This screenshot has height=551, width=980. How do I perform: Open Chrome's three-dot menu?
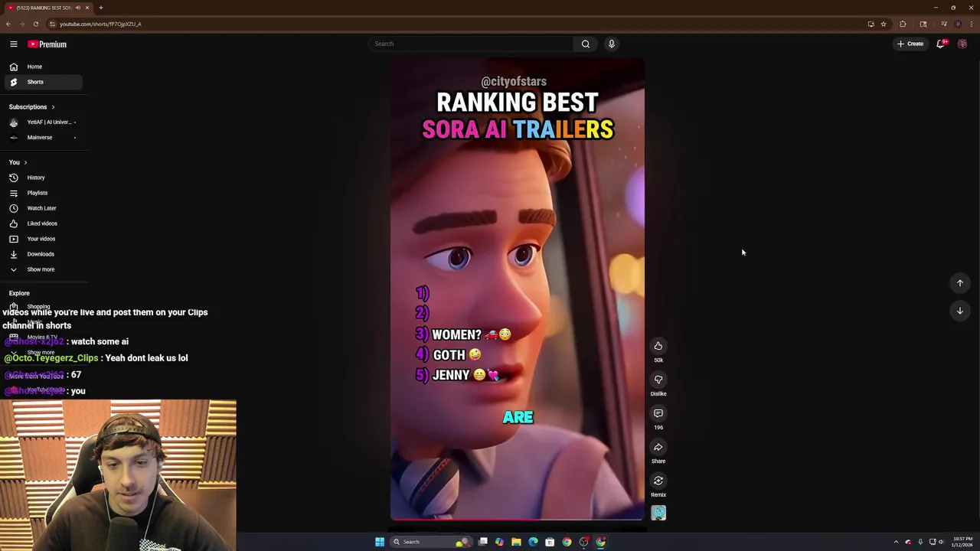971,24
